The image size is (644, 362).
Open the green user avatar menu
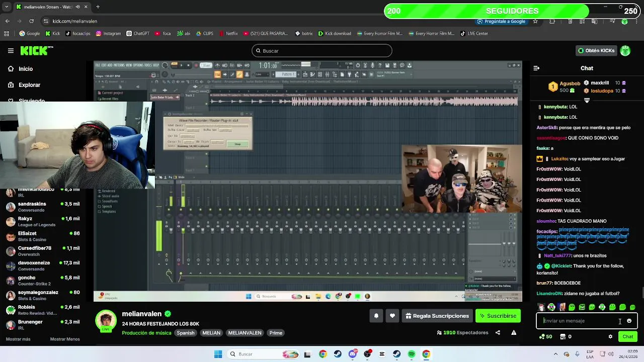625,51
